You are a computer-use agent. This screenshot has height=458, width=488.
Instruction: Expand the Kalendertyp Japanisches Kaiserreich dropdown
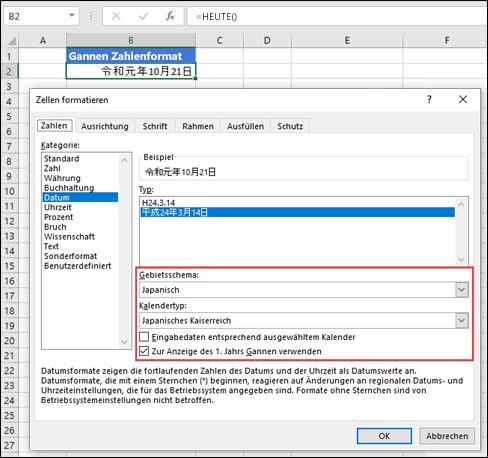(x=462, y=320)
